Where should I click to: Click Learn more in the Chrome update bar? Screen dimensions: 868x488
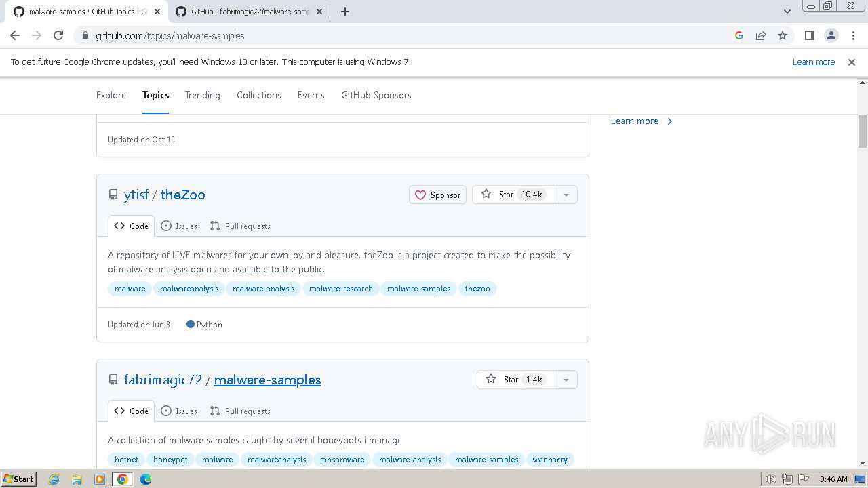click(x=814, y=62)
